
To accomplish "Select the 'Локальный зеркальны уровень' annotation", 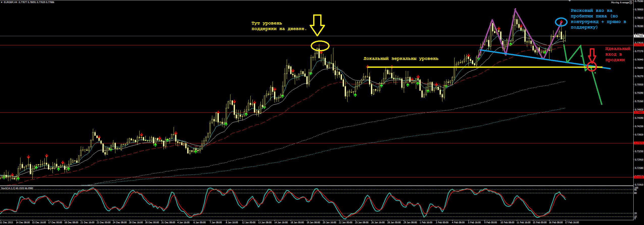I will click(x=401, y=59).
